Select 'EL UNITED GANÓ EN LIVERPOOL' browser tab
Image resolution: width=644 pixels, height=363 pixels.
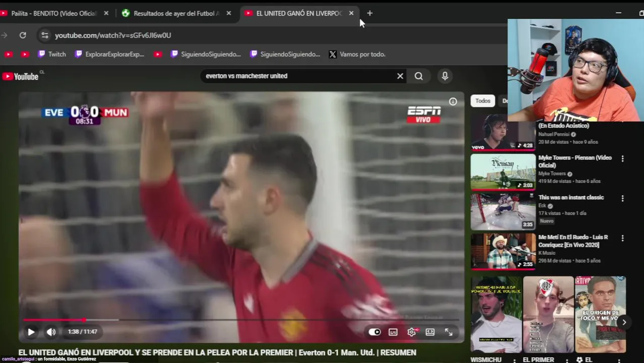[x=299, y=13]
